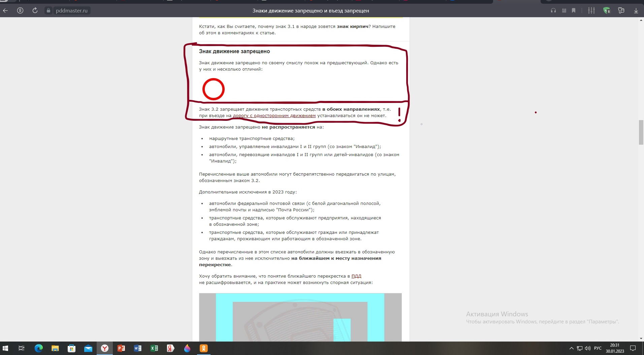
Task: Reload the page with the refresh icon
Action: pyautogui.click(x=35, y=11)
